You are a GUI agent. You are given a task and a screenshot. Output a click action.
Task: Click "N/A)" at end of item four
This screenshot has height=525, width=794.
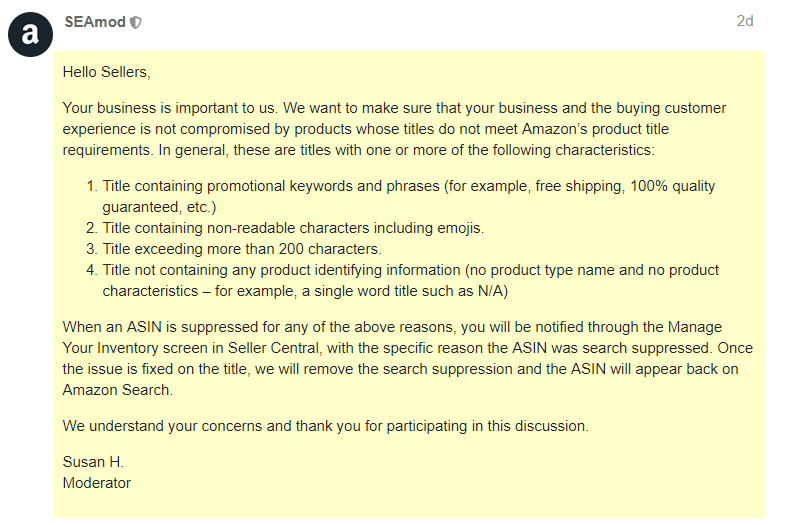pos(493,291)
